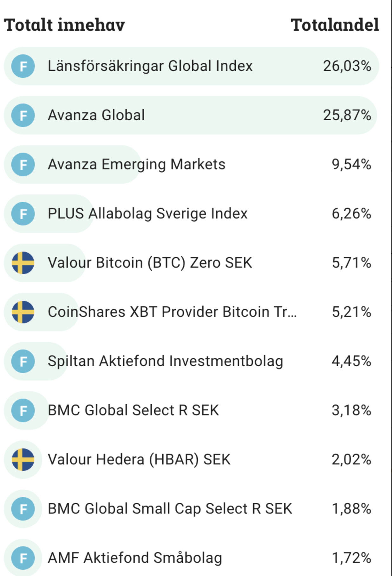Screen dimensions: 392x576
Task: Click the Swedish flag beside Valour Bitcoin Zero
Action: (x=23, y=263)
